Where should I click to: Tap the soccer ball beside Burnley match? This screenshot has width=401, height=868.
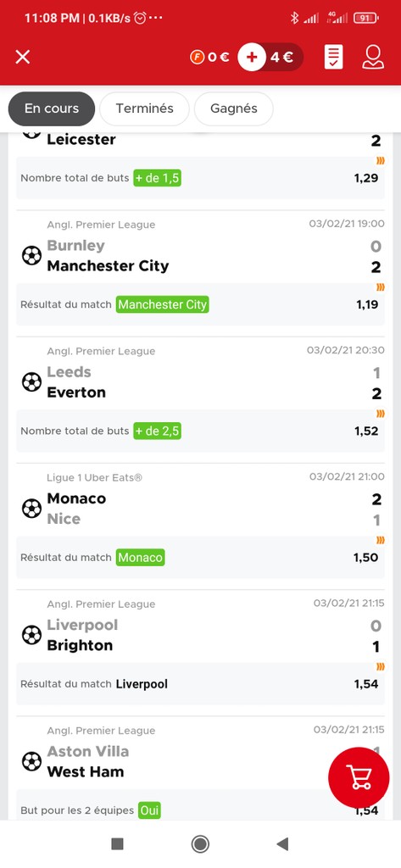pos(31,256)
